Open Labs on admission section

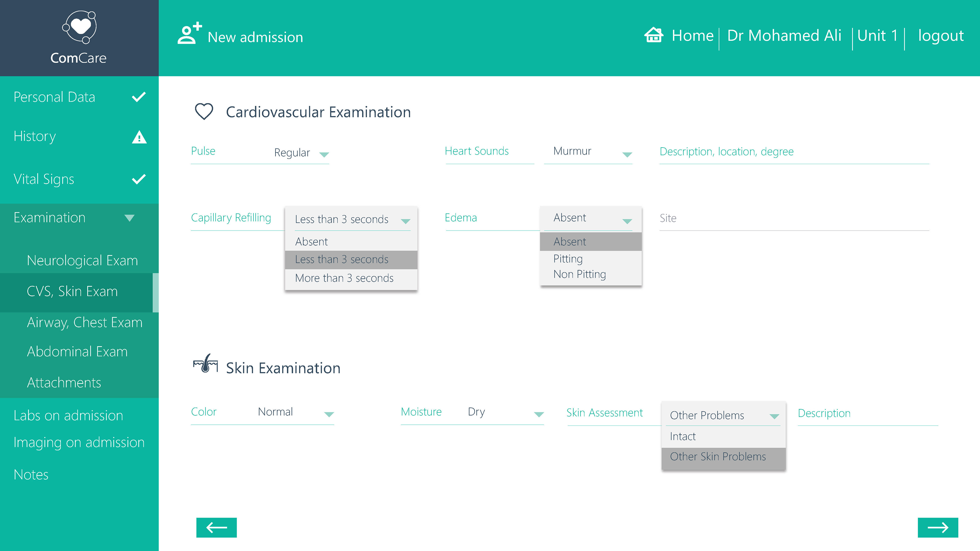[68, 415]
